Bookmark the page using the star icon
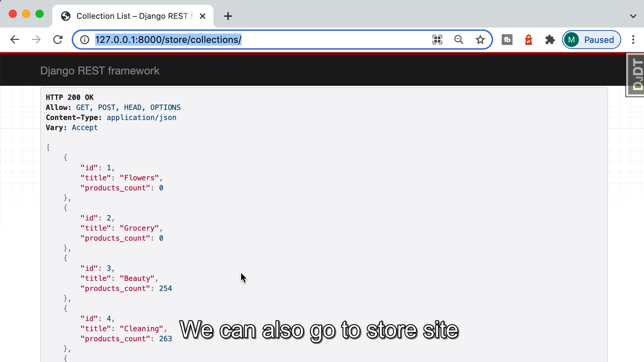 [480, 40]
